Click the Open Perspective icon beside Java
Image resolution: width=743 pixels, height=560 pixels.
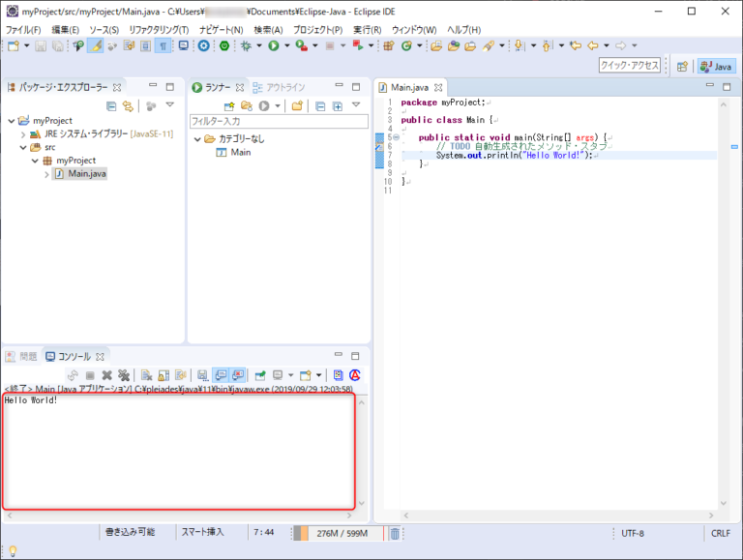pyautogui.click(x=682, y=66)
